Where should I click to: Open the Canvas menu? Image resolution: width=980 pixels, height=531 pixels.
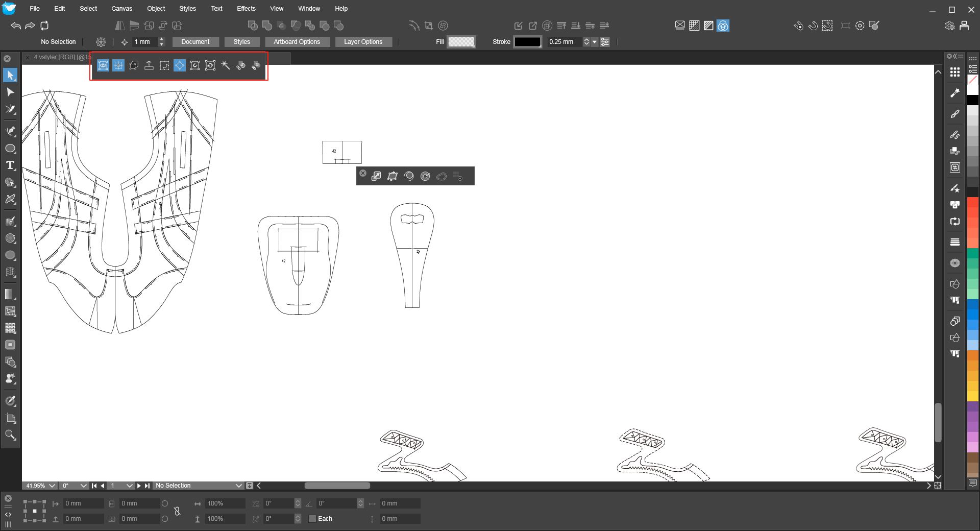[x=121, y=9]
